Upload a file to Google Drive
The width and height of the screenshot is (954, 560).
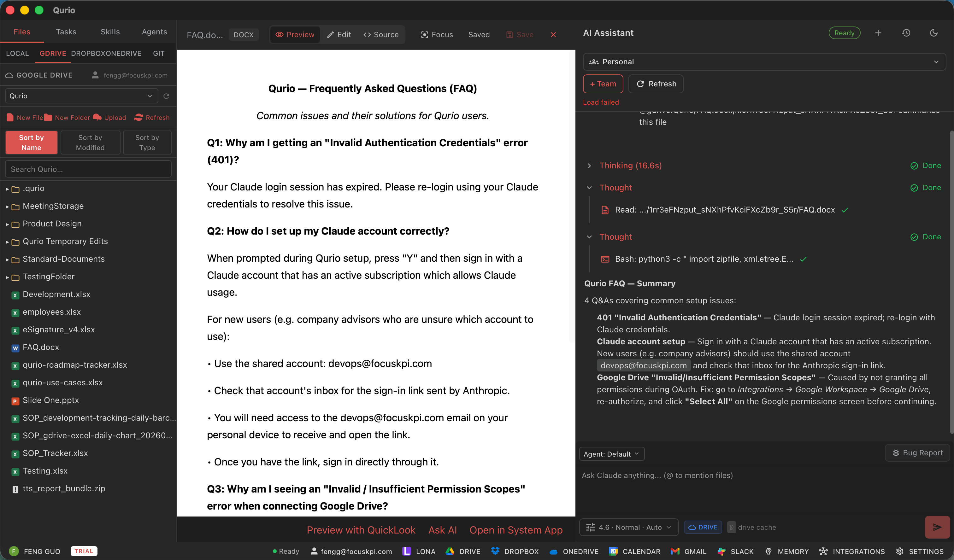(109, 118)
